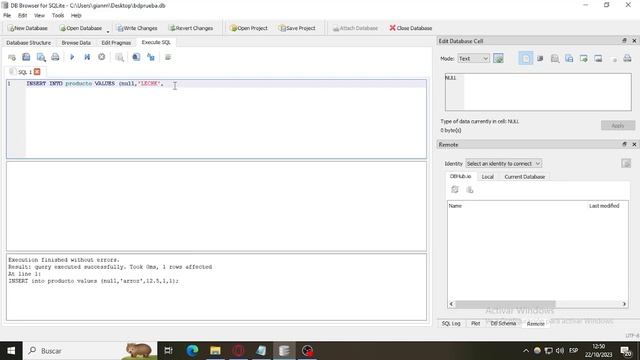Open the Mode dropdown set to Text
The height and width of the screenshot is (360, 640).
point(473,59)
